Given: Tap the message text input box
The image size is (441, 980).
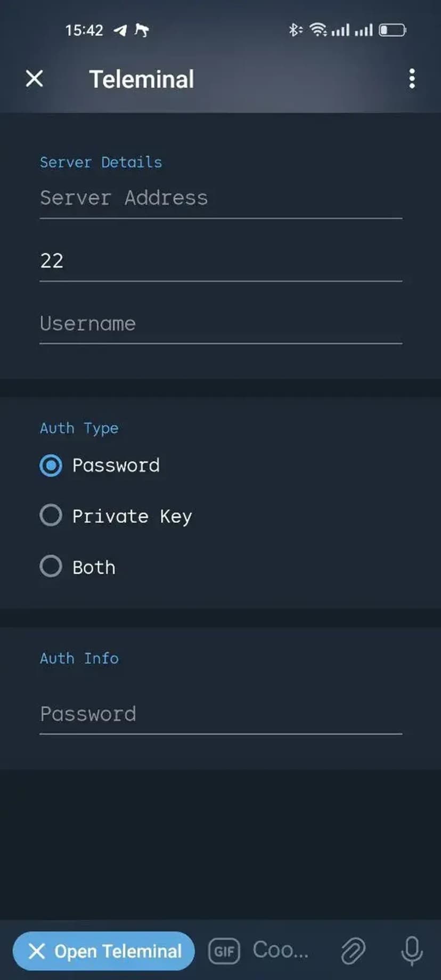Looking at the screenshot, I should (281, 950).
